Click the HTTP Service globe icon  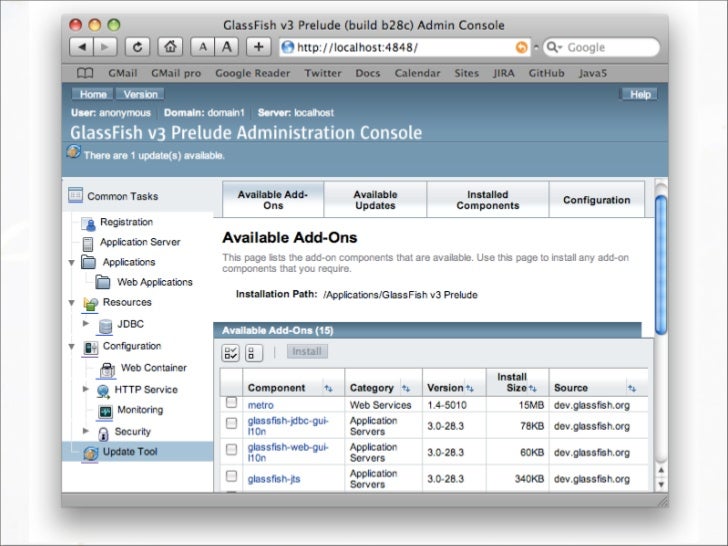pyautogui.click(x=103, y=391)
